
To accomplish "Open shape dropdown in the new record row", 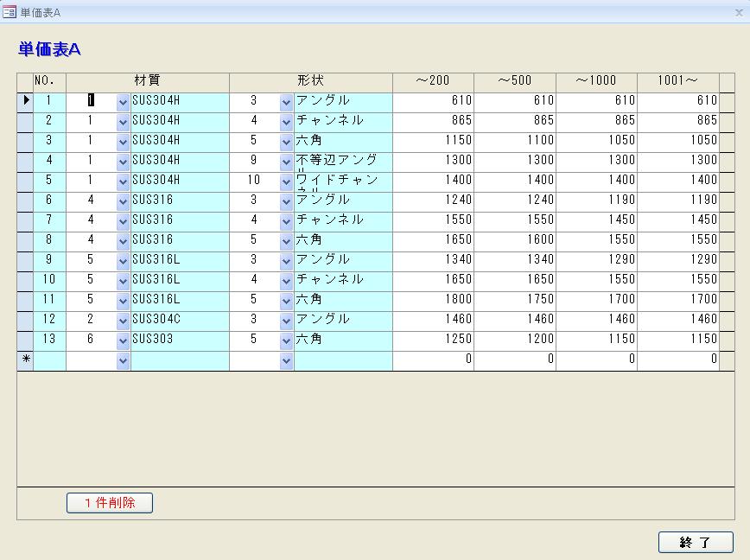I will [286, 361].
